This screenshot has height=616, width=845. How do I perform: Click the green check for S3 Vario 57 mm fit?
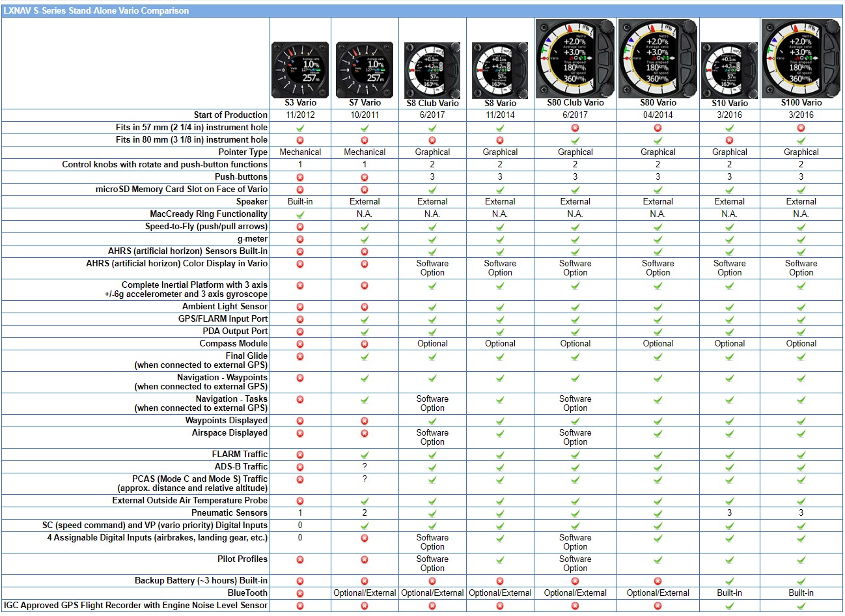tap(300, 128)
